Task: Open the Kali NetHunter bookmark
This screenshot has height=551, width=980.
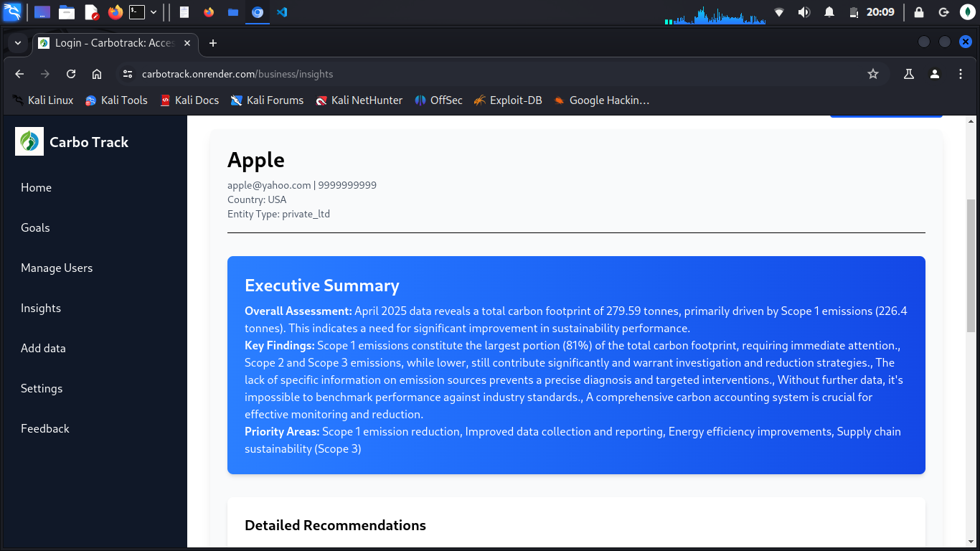Action: click(x=359, y=100)
